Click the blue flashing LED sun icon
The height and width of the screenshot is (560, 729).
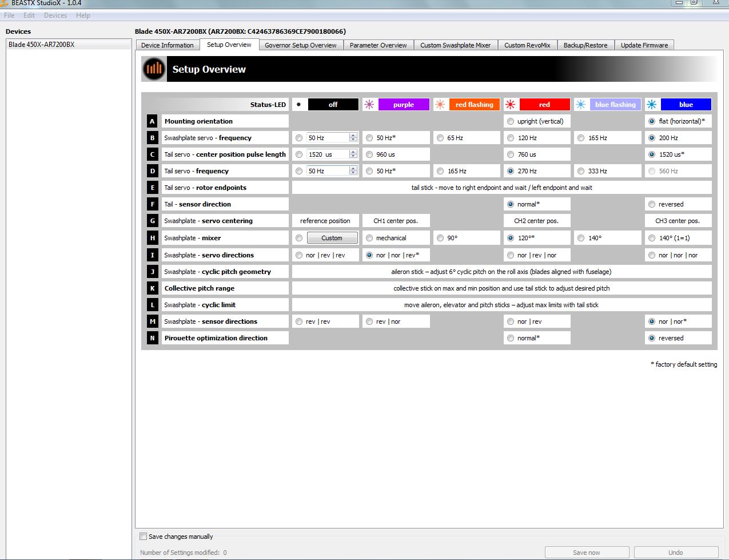tap(581, 105)
